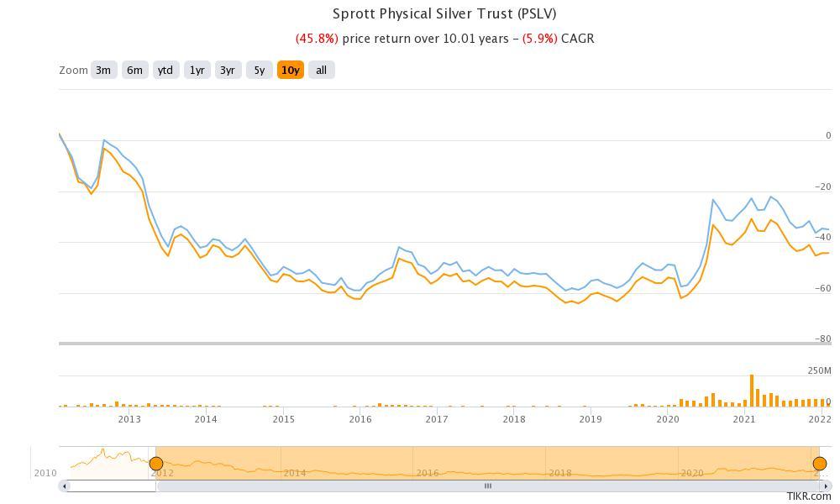Switch to the ytd zoom option

point(165,70)
